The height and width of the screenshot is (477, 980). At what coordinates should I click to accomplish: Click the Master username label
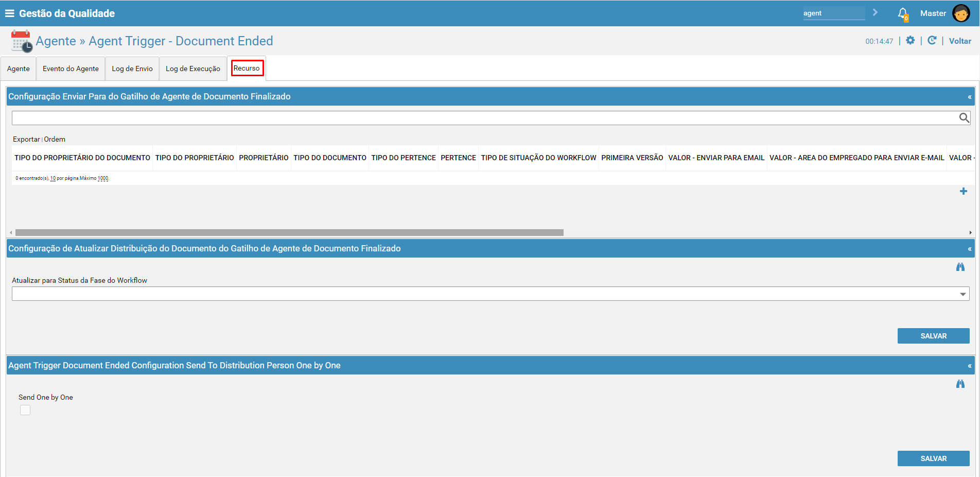click(933, 13)
